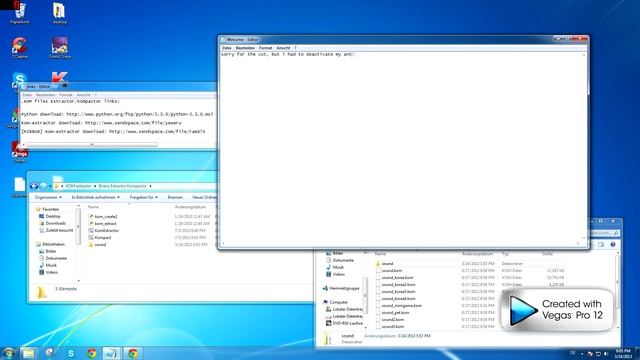The width and height of the screenshot is (640, 360).
Task: Open the Freigeben für dropdown
Action: click(x=144, y=198)
